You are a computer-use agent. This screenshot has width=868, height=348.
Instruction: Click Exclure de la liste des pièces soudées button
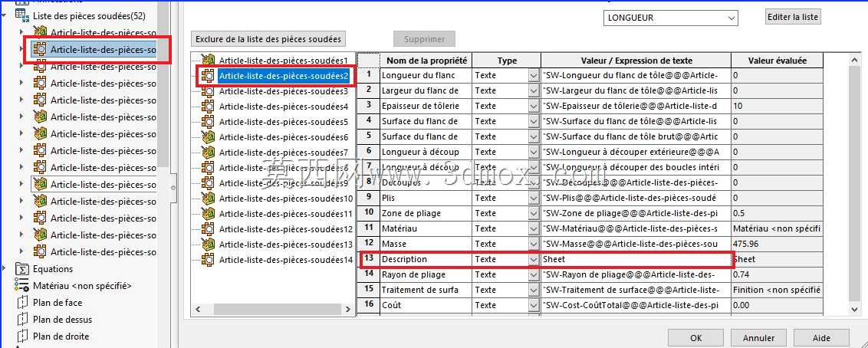(268, 39)
